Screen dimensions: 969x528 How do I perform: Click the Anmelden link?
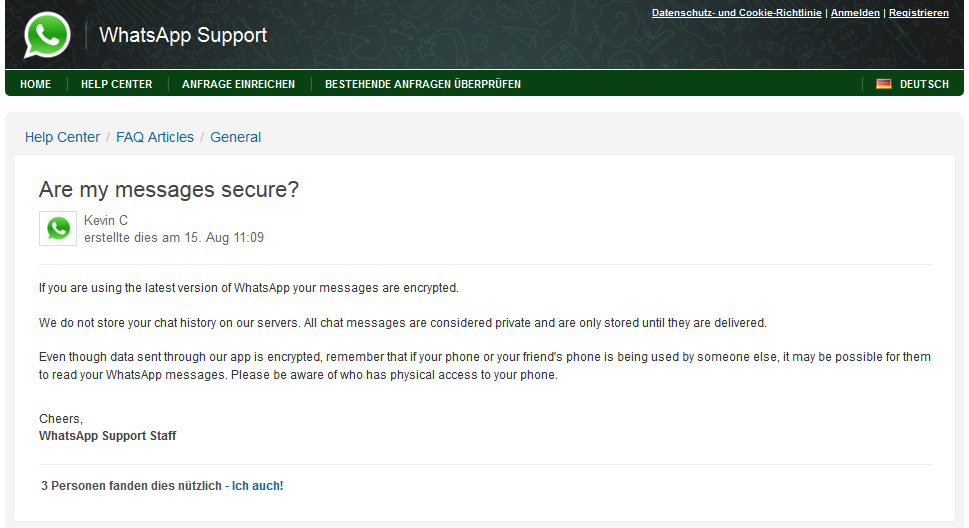coord(855,13)
